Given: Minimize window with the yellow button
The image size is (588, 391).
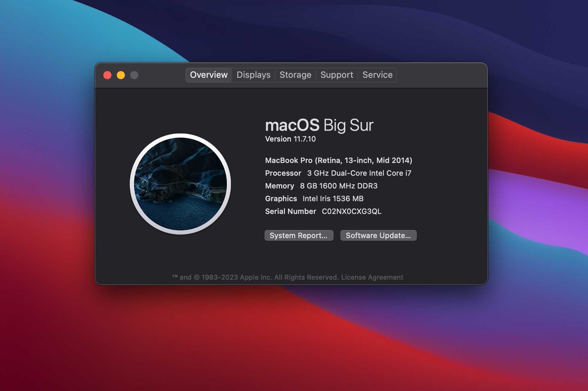Looking at the screenshot, I should [x=121, y=75].
